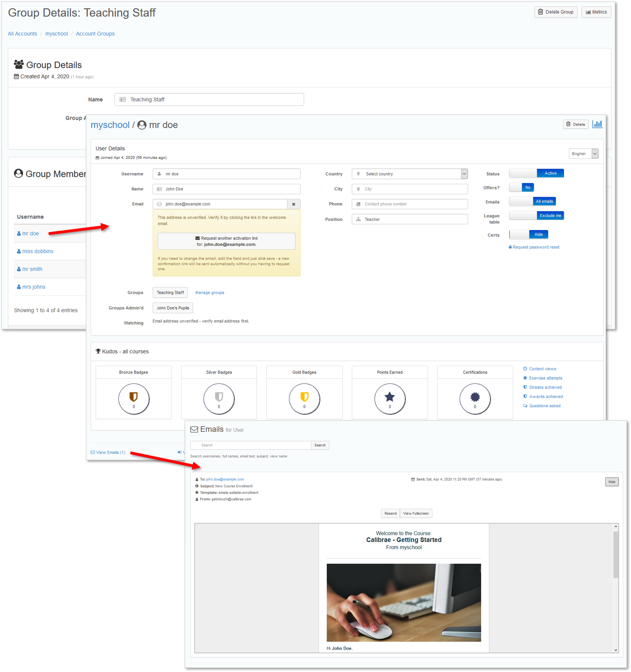Toggle the Status Active switch
Image resolution: width=631 pixels, height=672 pixels.
coord(536,173)
